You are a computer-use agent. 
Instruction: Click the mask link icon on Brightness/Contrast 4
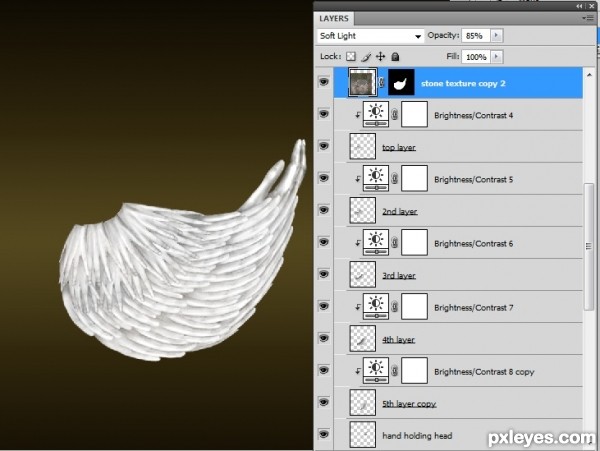click(395, 114)
